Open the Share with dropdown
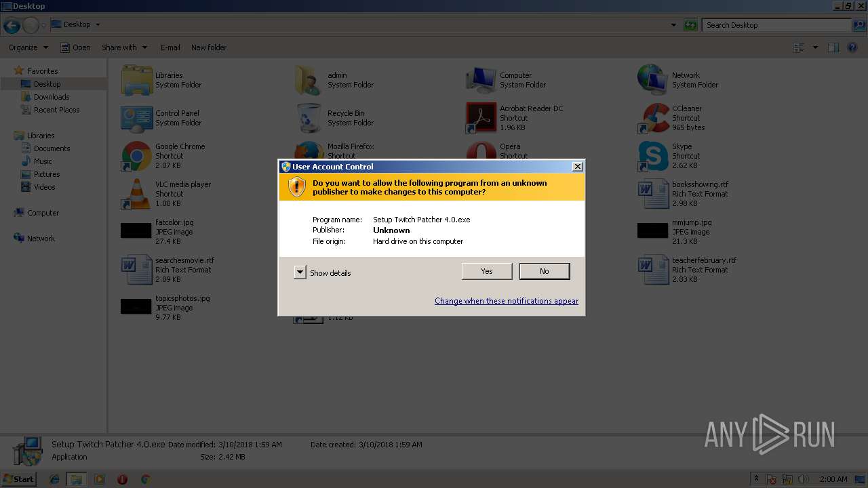The image size is (868, 488). (124, 47)
